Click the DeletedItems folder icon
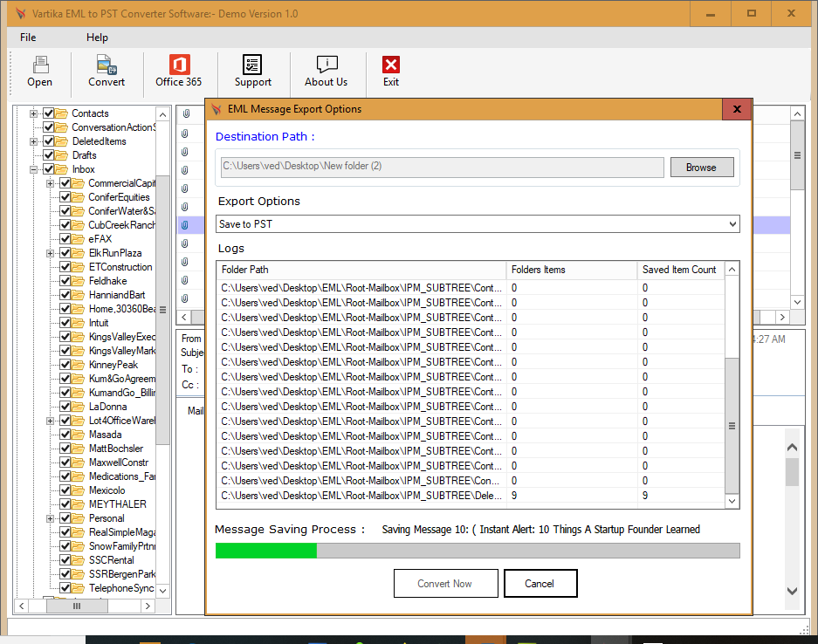Image resolution: width=818 pixels, height=644 pixels. click(62, 141)
